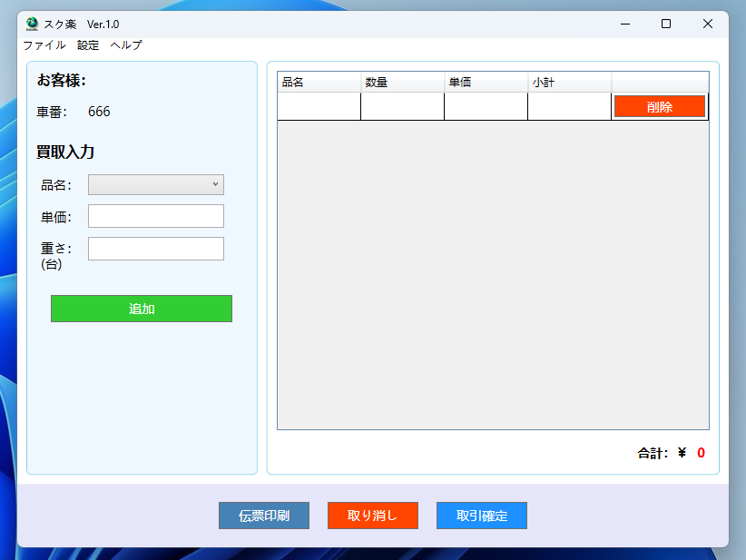Click the 数量 column header
This screenshot has width=746, height=560.
[x=402, y=83]
